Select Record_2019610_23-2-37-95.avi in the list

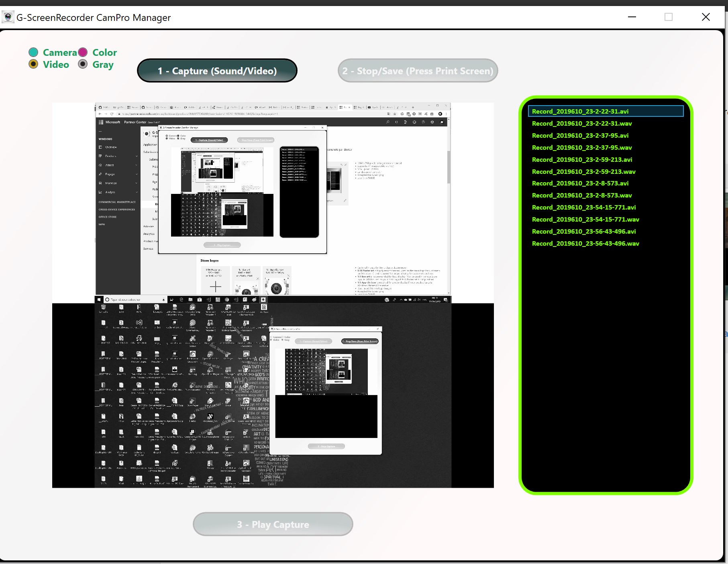coord(581,135)
